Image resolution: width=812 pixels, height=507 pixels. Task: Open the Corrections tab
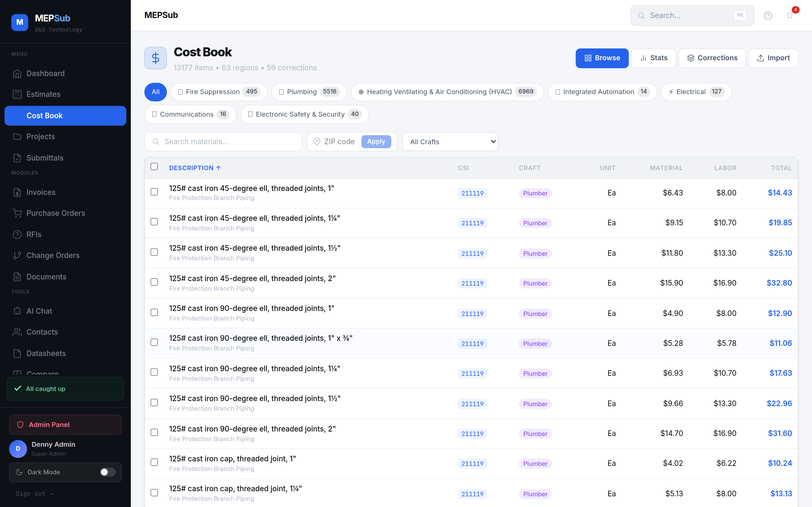[x=712, y=58]
